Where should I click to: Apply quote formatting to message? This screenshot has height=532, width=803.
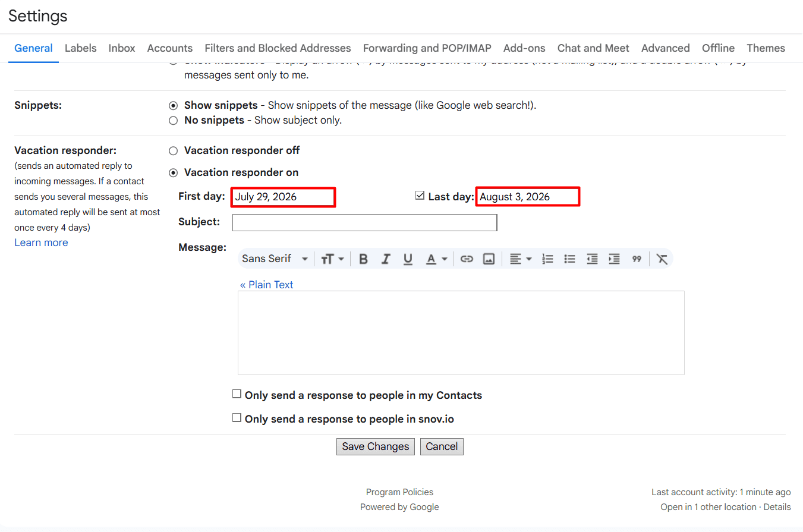point(637,259)
